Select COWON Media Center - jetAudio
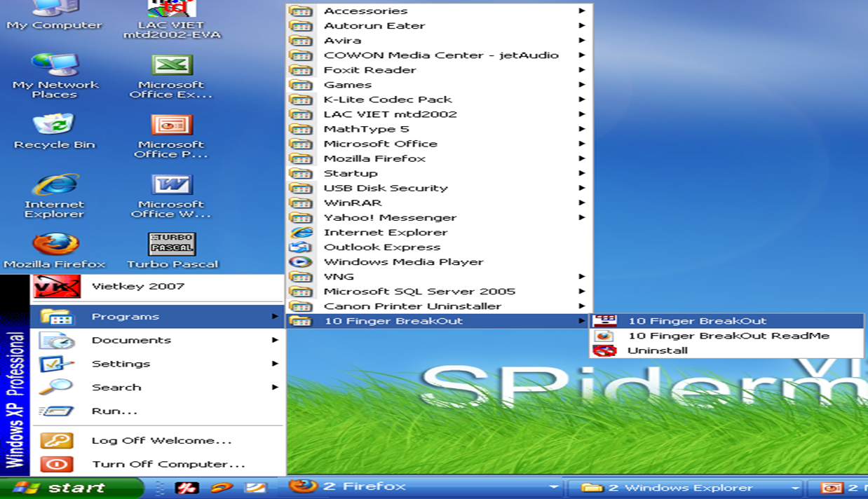This screenshot has height=499, width=868. click(439, 55)
